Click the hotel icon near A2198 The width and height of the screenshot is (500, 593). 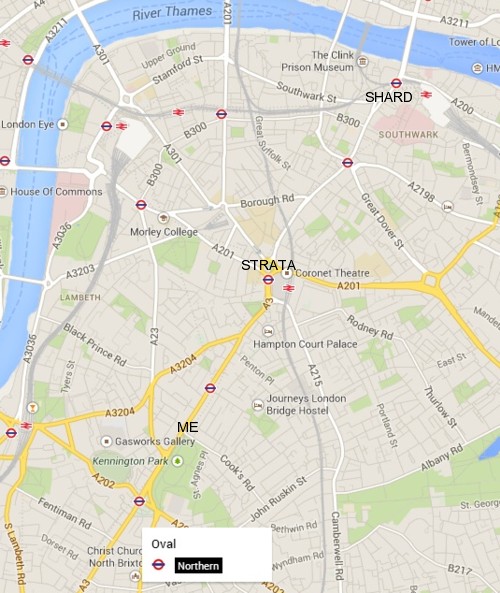(448, 206)
